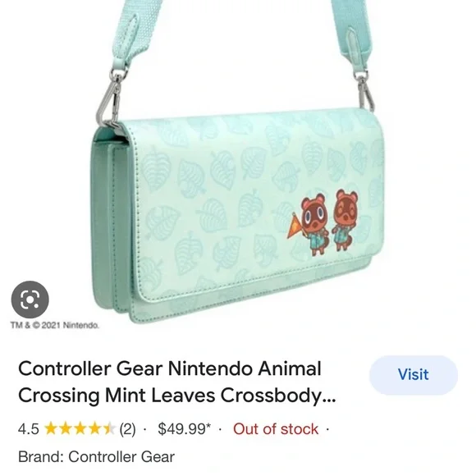Click the 4.5 rating number
476x476 pixels.
point(28,429)
